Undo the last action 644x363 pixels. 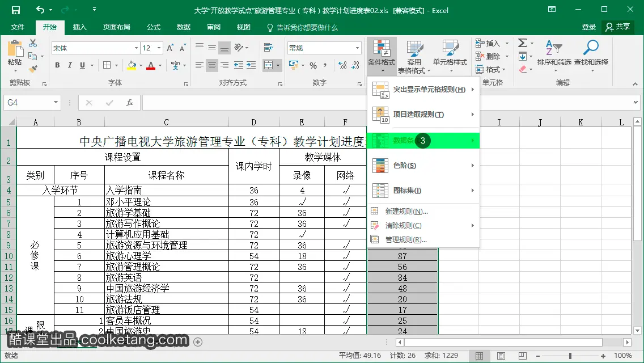click(40, 10)
